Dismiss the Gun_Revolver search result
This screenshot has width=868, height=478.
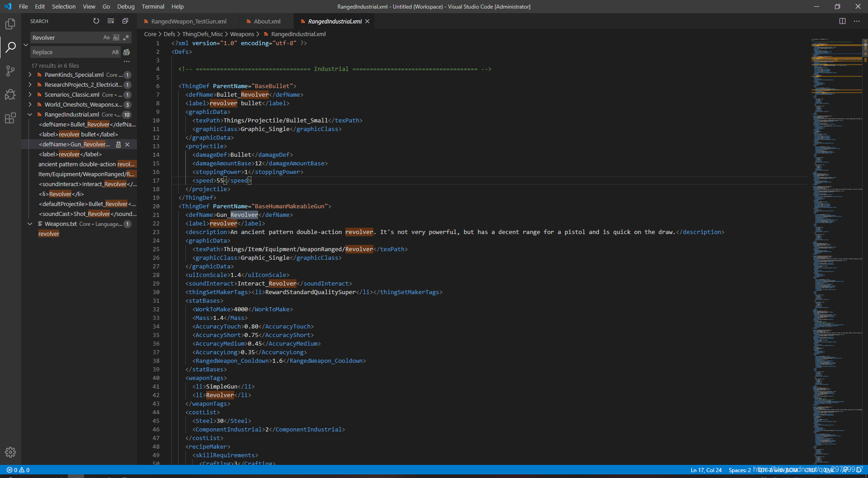click(127, 145)
